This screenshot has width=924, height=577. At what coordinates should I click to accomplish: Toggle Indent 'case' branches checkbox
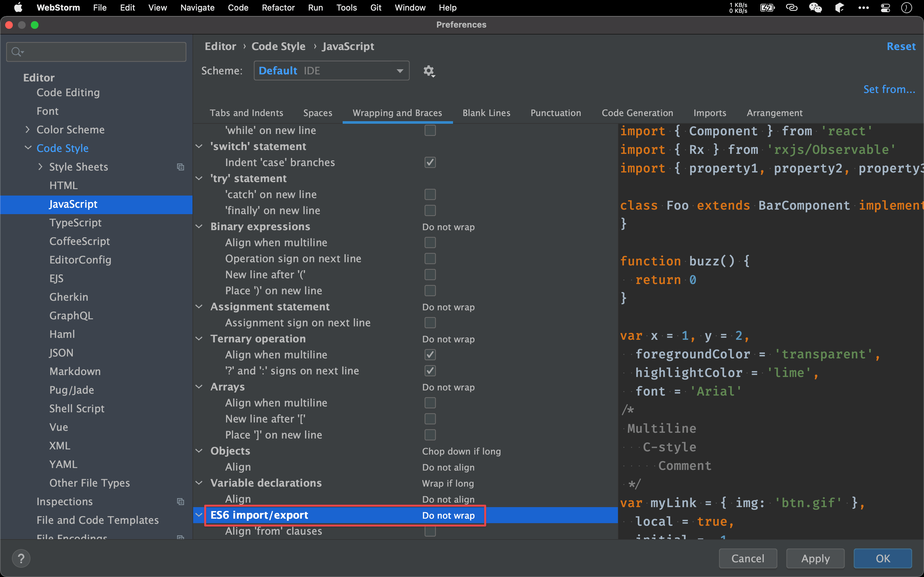point(429,162)
